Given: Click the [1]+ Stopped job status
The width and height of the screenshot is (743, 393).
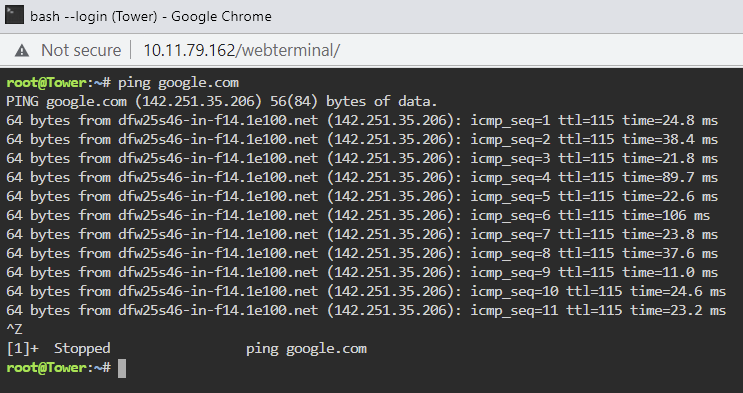Looking at the screenshot, I should (58, 348).
